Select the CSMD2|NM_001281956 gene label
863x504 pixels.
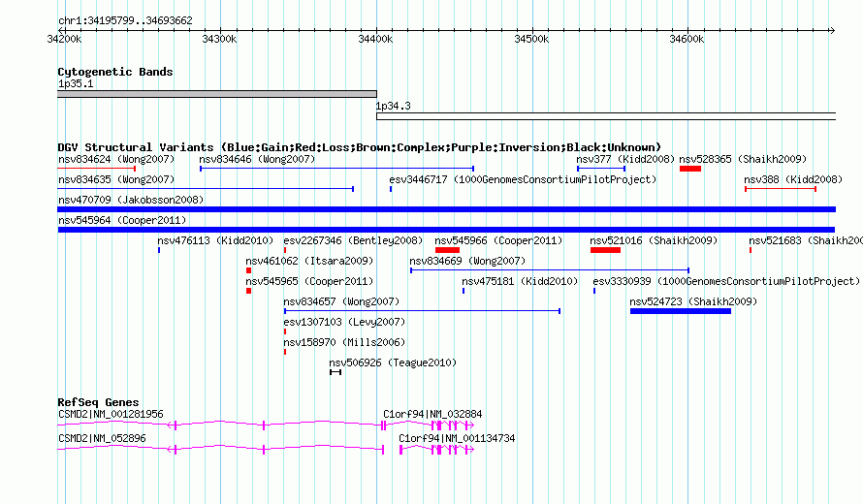pos(111,414)
